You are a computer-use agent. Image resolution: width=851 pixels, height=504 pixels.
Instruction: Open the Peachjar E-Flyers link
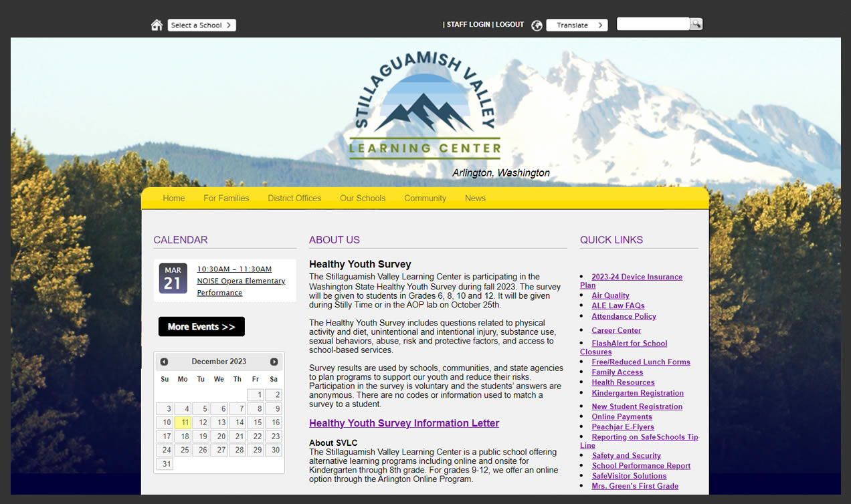click(623, 426)
